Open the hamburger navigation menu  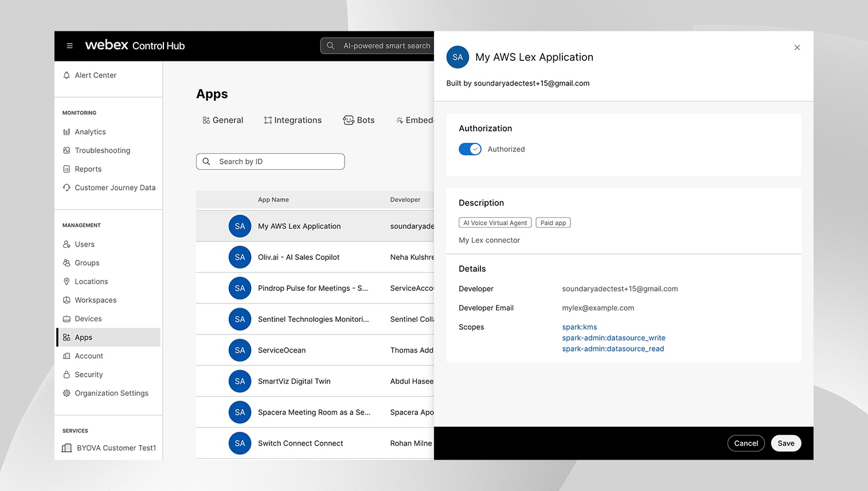click(x=69, y=46)
